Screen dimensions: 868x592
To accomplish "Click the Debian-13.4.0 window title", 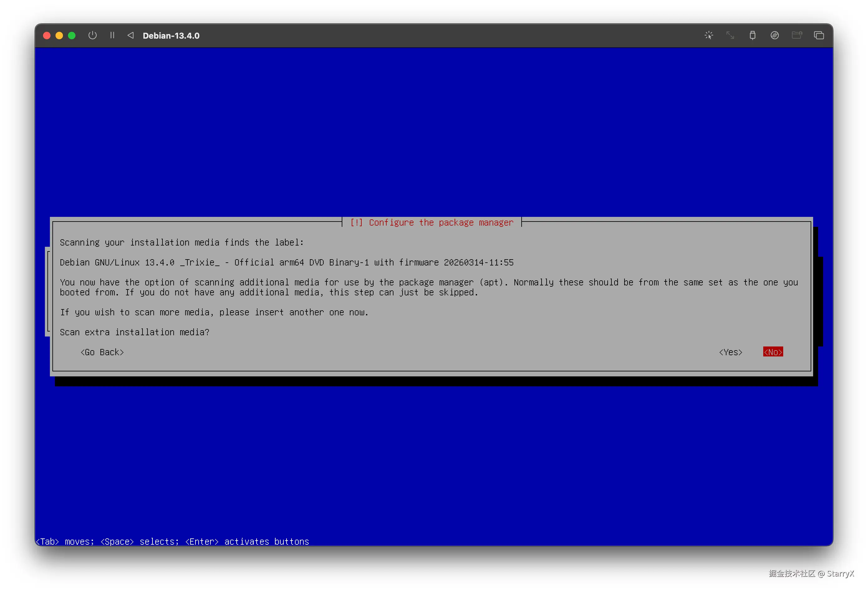I will click(171, 36).
